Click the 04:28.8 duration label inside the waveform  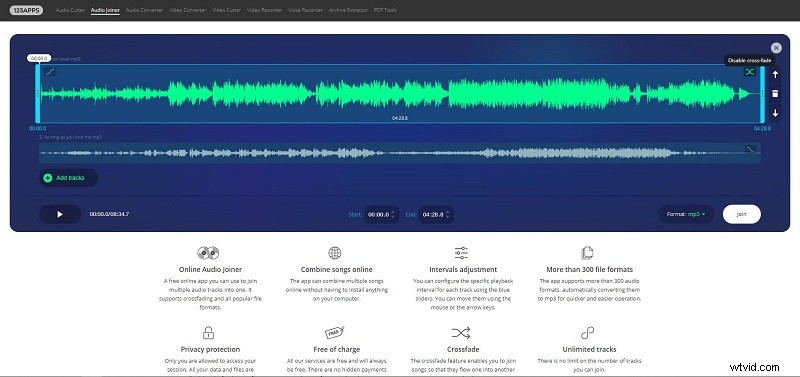pos(400,118)
